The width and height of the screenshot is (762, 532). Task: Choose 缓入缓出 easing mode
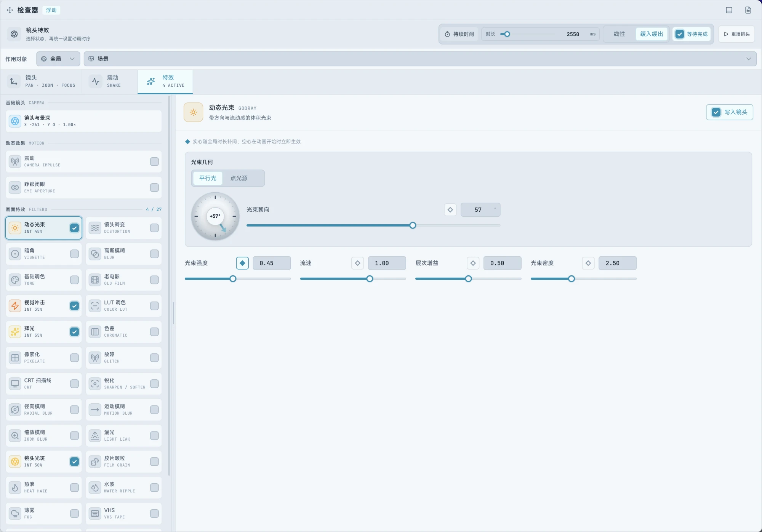click(x=652, y=34)
